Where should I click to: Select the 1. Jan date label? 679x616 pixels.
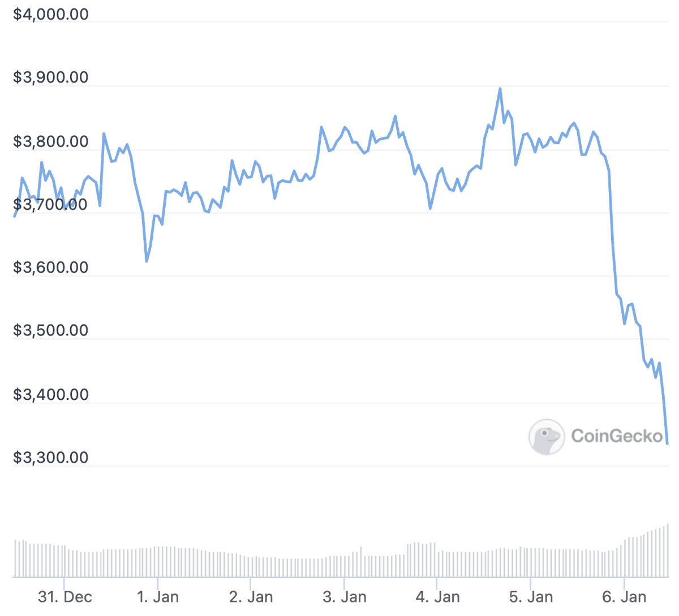pos(158,597)
